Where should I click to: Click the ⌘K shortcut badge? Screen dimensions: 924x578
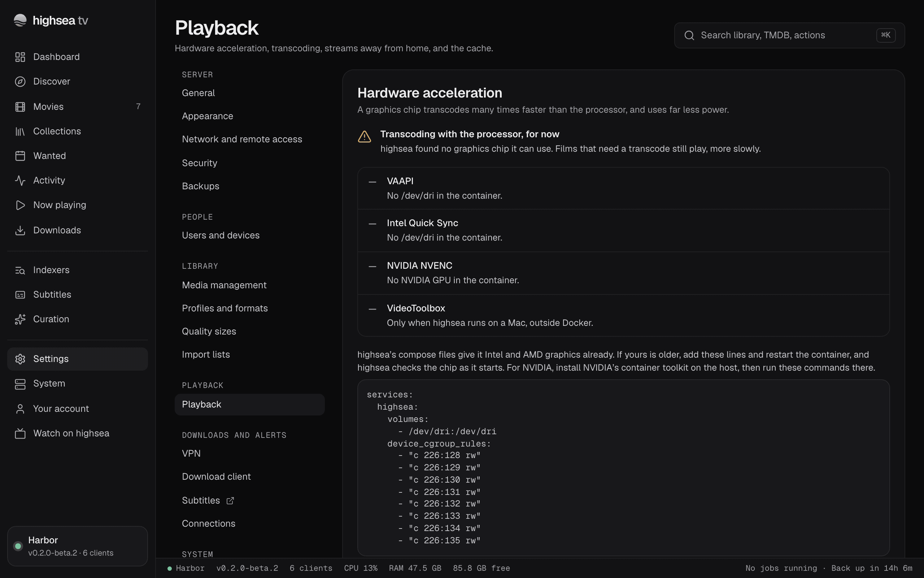886,35
